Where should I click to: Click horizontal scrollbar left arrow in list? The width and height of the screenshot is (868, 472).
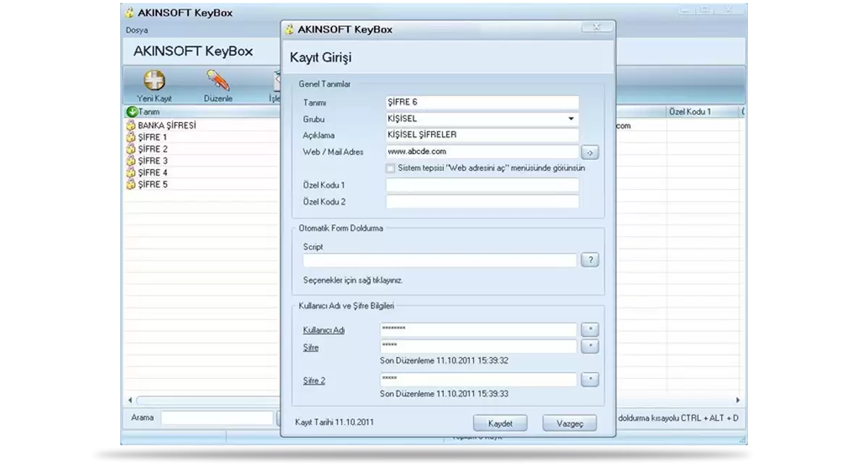pos(130,400)
